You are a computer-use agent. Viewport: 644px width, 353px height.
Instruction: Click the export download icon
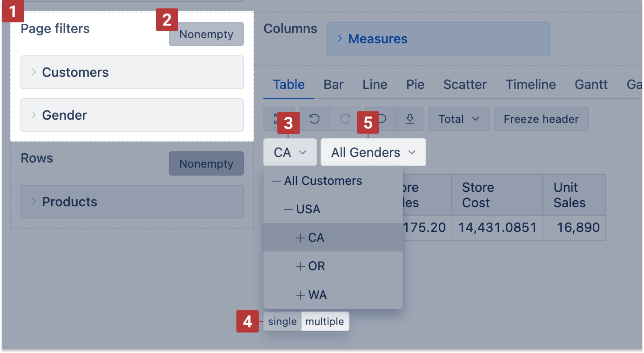[x=409, y=119]
